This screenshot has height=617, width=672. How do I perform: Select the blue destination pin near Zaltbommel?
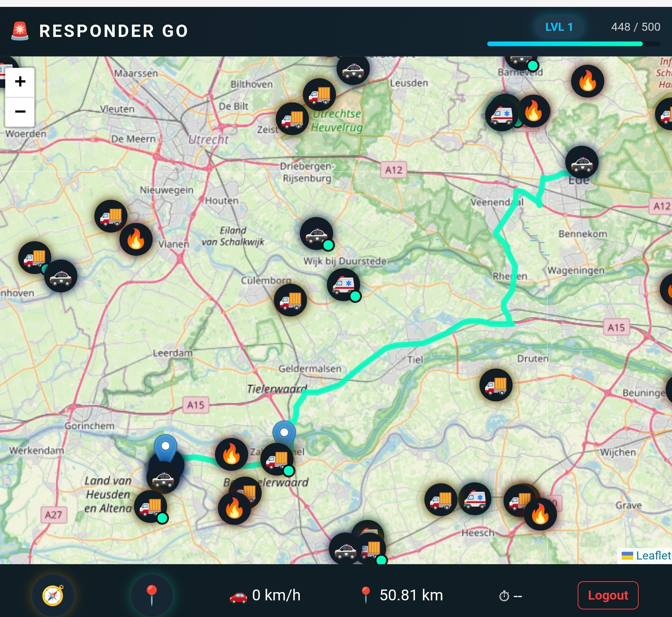284,432
